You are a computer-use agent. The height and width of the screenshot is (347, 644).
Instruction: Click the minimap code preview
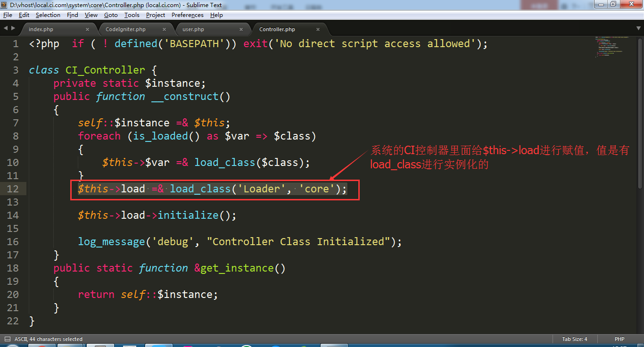click(x=613, y=47)
